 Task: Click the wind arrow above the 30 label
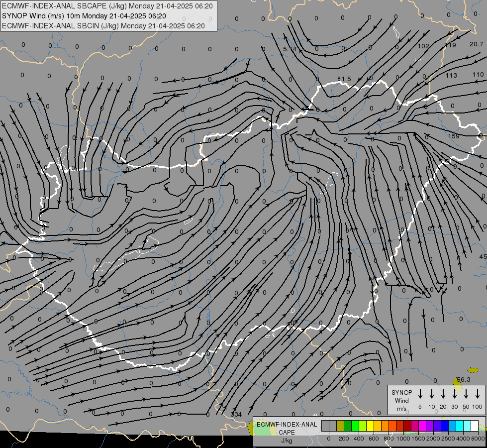point(455,393)
